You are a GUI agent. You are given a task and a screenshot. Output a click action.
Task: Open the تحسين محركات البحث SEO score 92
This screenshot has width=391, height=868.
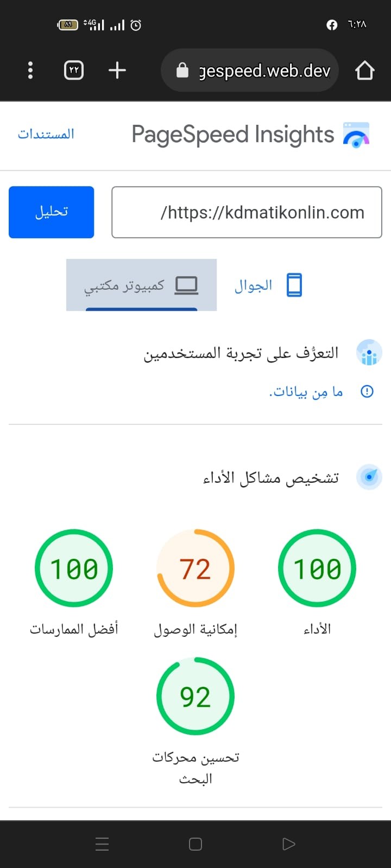tap(195, 697)
